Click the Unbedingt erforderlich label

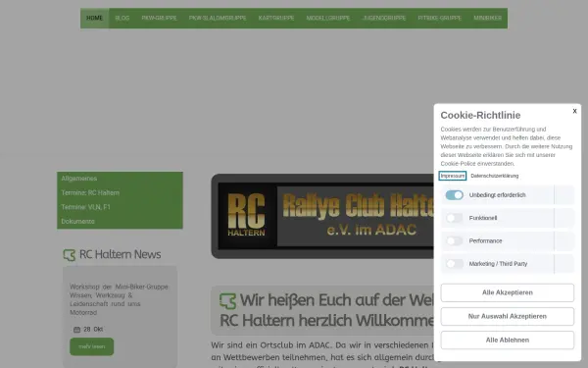tap(497, 195)
